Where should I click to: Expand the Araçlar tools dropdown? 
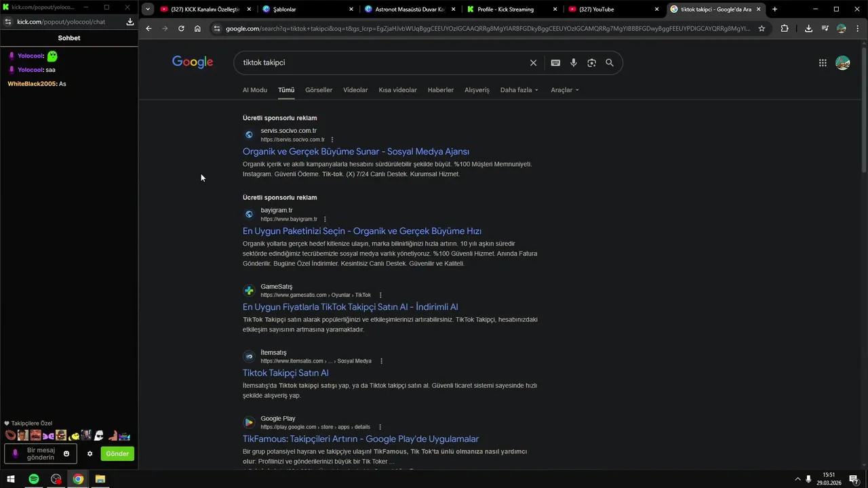click(565, 90)
